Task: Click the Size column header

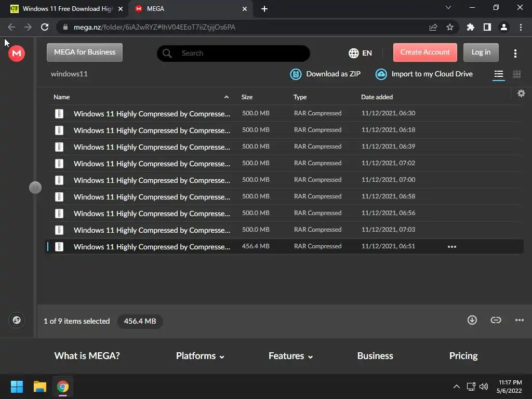Action: [247, 97]
